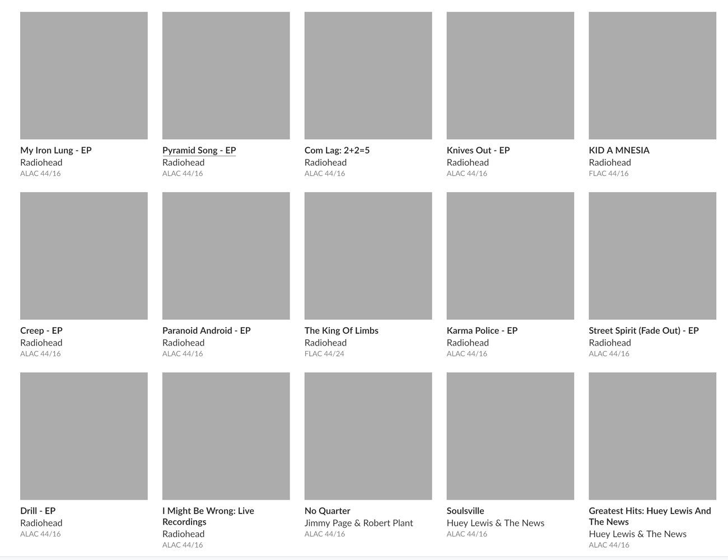Select Radiohead artist under Creep - EP
Image resolution: width=728 pixels, height=560 pixels.
click(41, 343)
